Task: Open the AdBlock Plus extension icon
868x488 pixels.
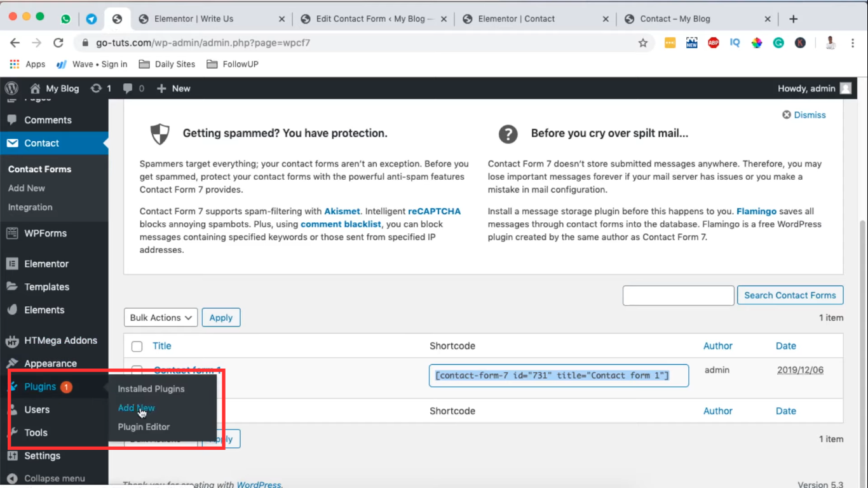Action: (714, 43)
